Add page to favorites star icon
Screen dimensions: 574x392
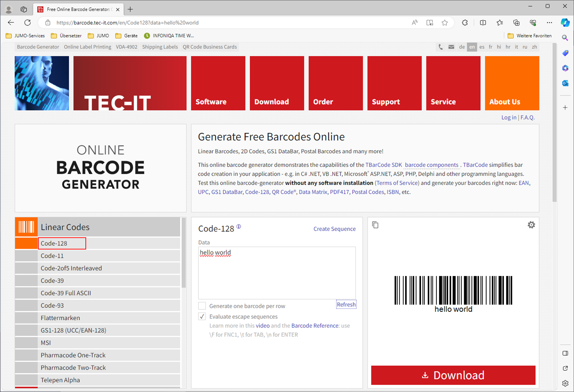point(445,23)
